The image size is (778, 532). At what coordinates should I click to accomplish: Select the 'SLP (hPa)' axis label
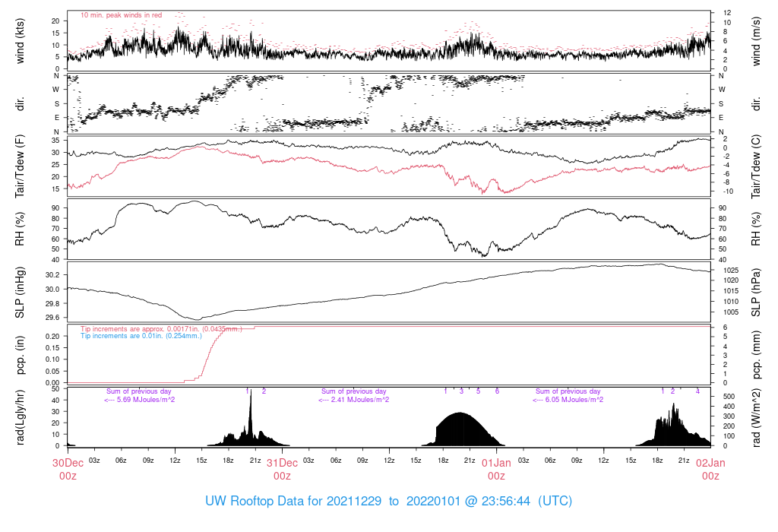(756, 293)
